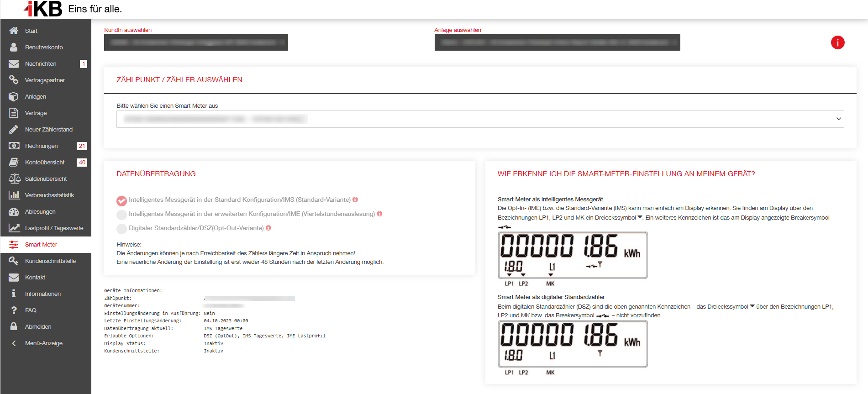Viewport: 868px width, 394px height.
Task: Go to Rechnungen in the sidebar menu
Action: pos(41,146)
